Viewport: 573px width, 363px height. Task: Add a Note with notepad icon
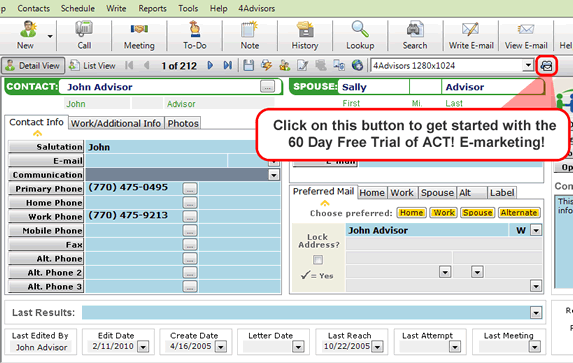pyautogui.click(x=250, y=29)
